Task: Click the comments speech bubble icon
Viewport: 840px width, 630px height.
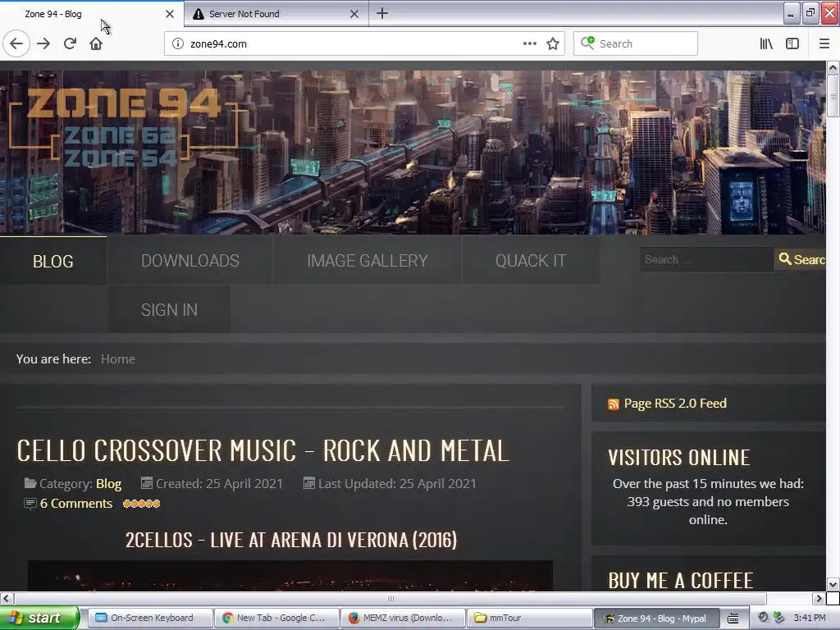Action: pyautogui.click(x=30, y=504)
